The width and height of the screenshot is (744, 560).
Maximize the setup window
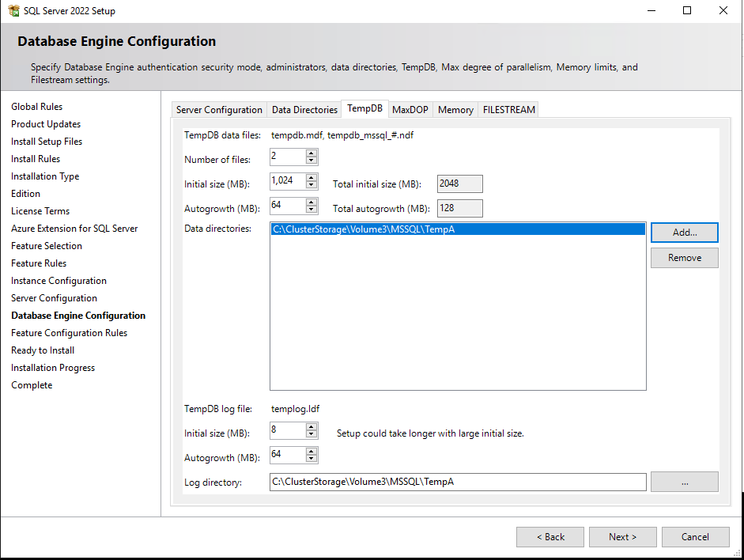click(686, 10)
